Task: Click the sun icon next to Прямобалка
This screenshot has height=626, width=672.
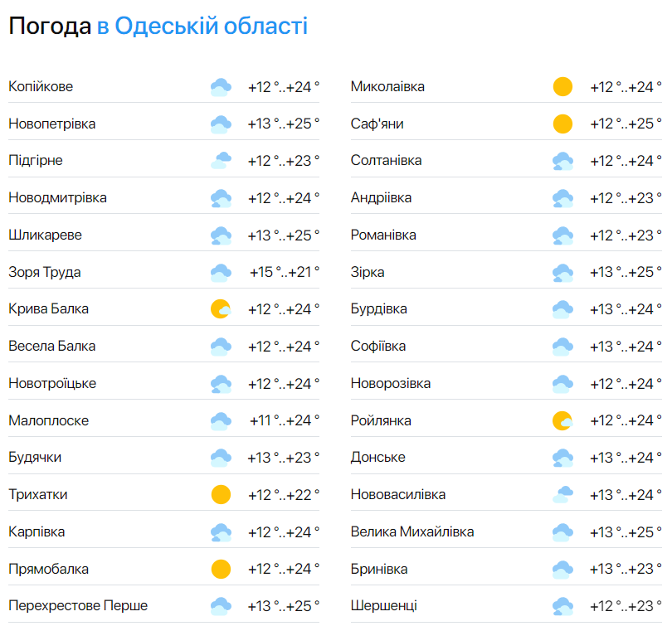Action: pyautogui.click(x=218, y=569)
